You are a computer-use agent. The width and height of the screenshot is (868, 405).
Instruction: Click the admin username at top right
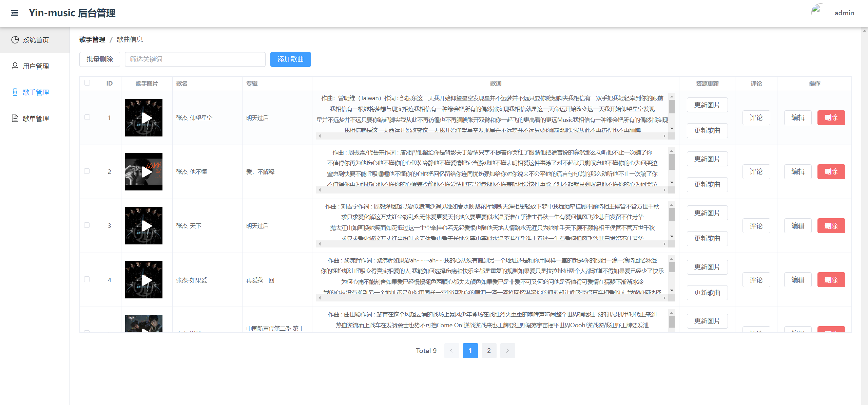point(844,13)
